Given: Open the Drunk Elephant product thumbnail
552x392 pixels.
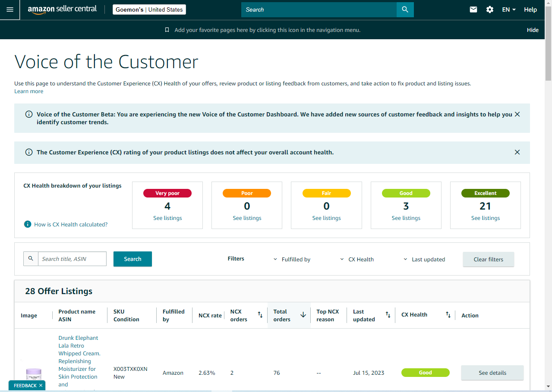Looking at the screenshot, I should tap(34, 374).
